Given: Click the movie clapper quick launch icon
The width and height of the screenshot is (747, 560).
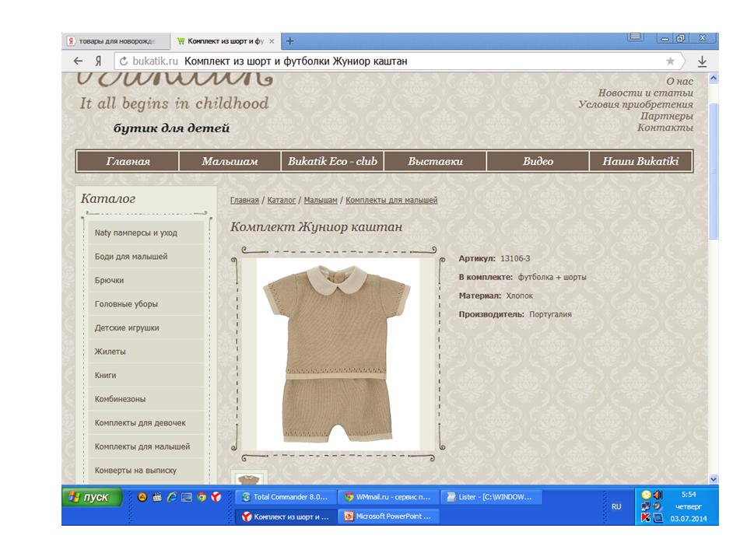Looking at the screenshot, I should [157, 497].
